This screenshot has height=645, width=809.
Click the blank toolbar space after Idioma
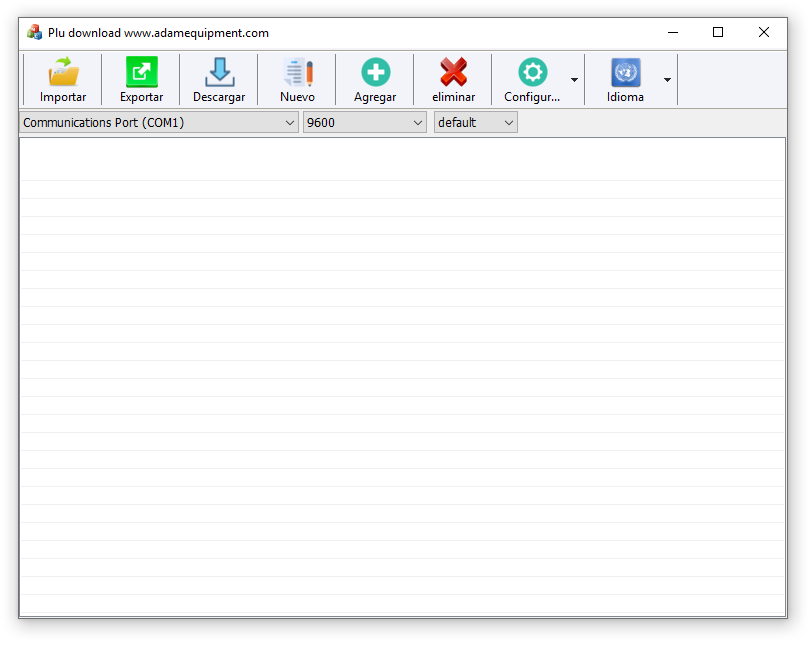click(x=730, y=80)
